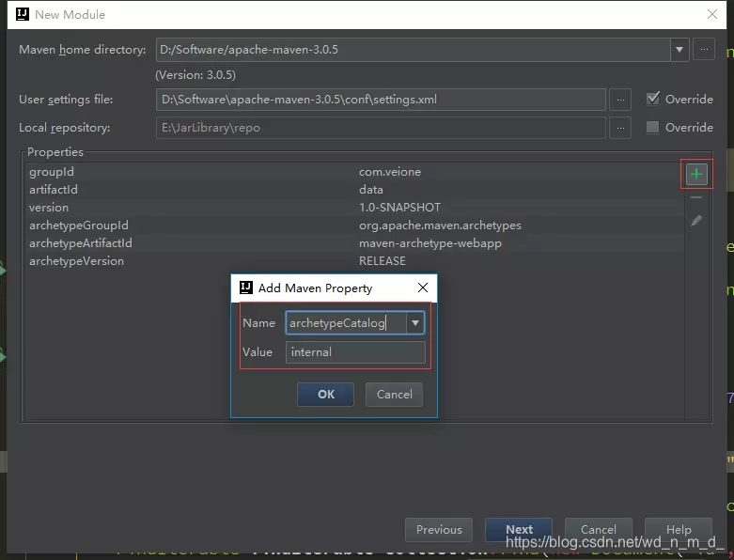Click the 1.0-SNAPSHOT value
Image resolution: width=734 pixels, height=560 pixels.
399,208
